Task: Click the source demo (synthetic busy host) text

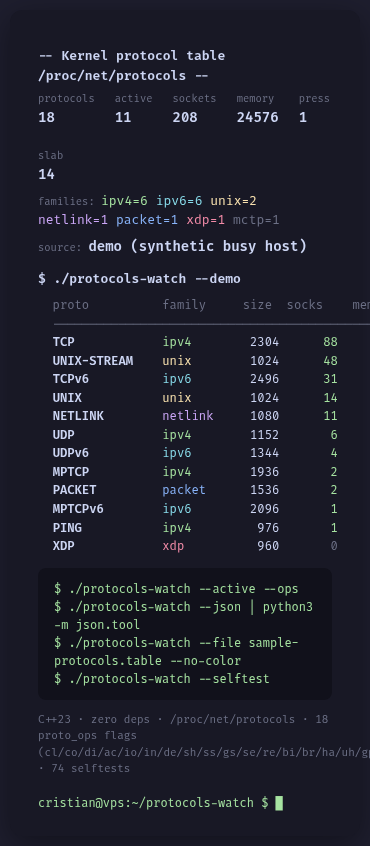Action: [x=197, y=246]
